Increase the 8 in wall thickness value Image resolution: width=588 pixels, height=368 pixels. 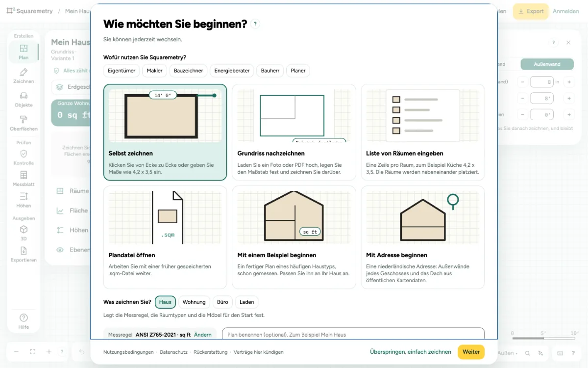point(569,82)
